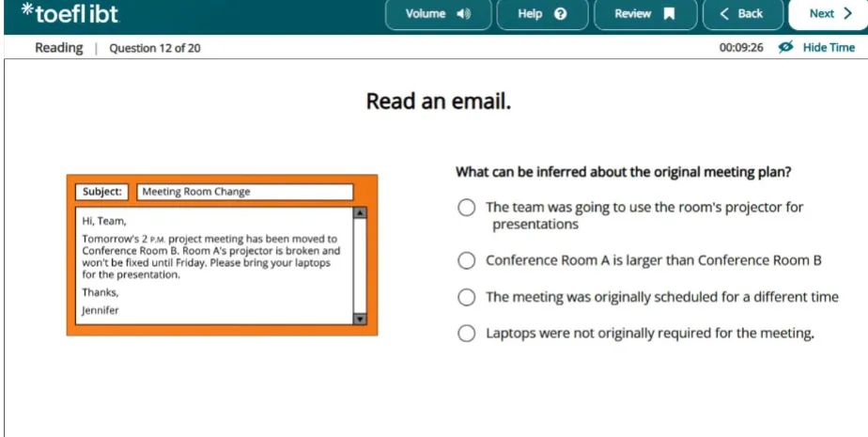Click the Conference Room A is larger answer text
The width and height of the screenshot is (868, 437).
(x=654, y=260)
